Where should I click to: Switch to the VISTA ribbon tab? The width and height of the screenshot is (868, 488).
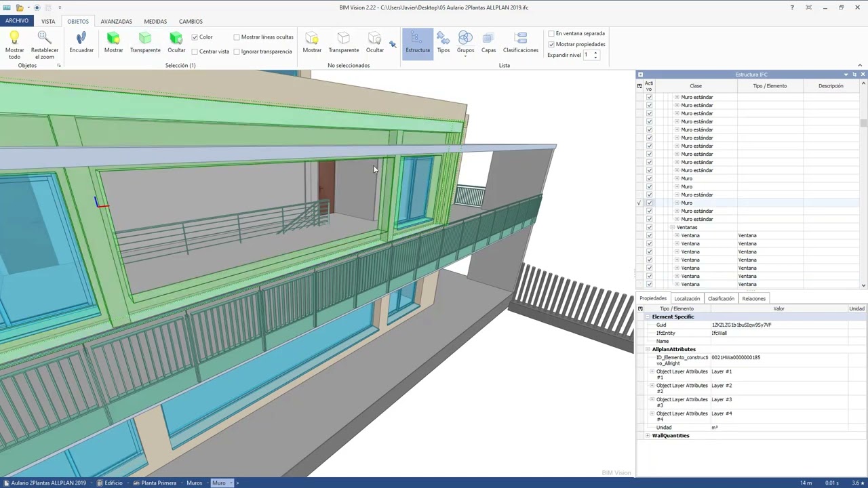click(48, 21)
